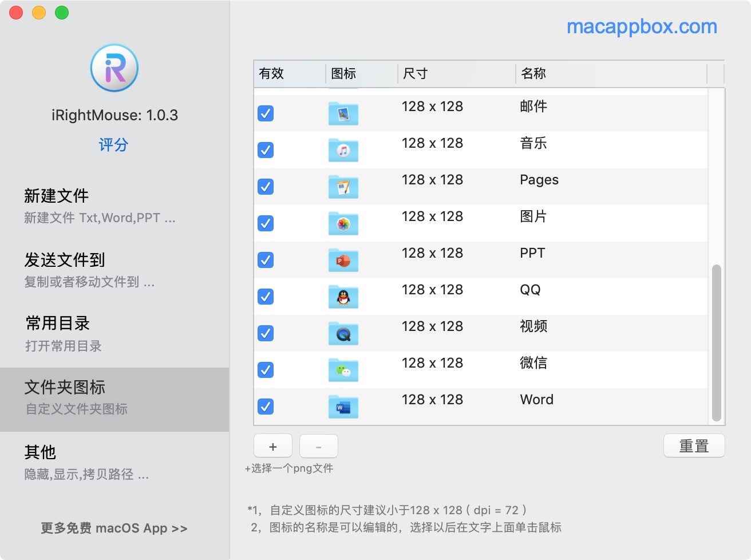Open the 其他 sidebar section
This screenshot has width=751, height=560.
point(114,463)
